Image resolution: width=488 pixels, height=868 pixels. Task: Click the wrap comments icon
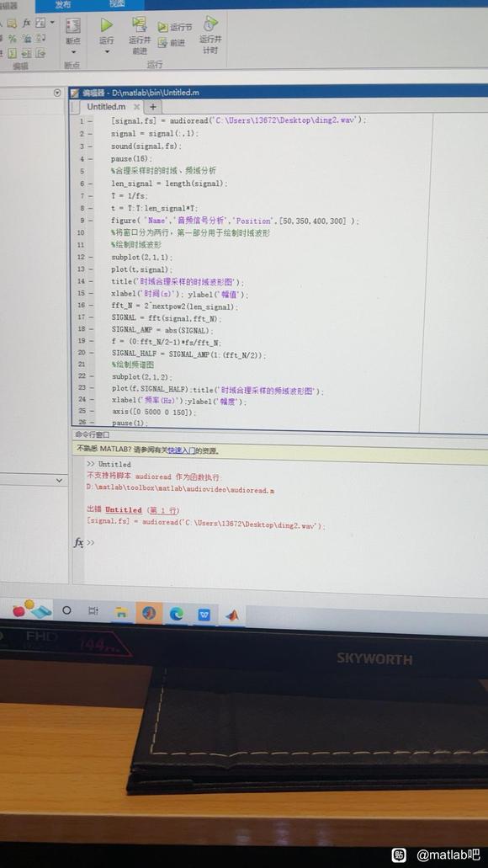coord(41,38)
